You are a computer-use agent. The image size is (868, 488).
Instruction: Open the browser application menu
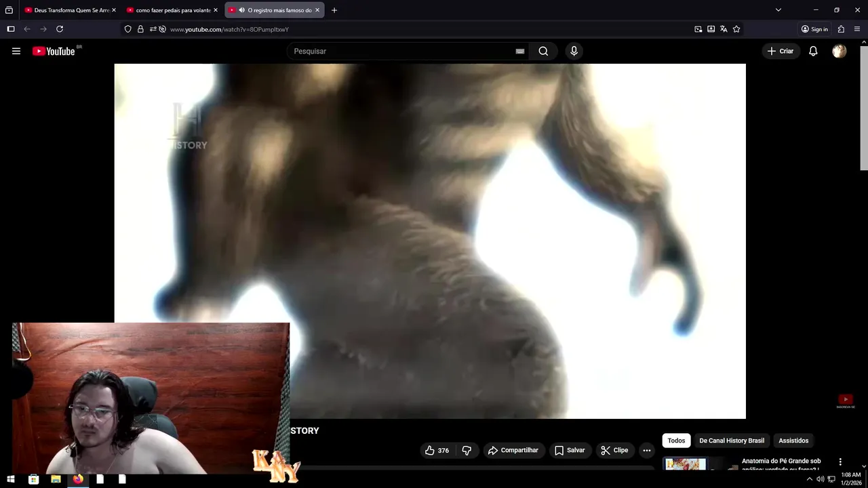(x=857, y=29)
